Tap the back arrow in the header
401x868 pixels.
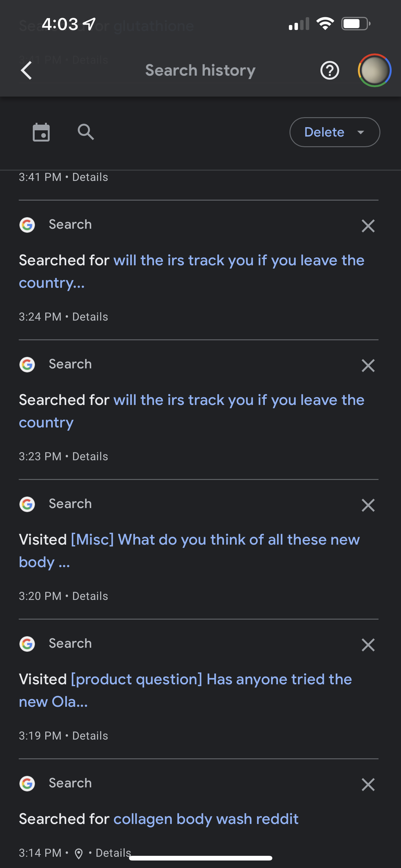[26, 70]
